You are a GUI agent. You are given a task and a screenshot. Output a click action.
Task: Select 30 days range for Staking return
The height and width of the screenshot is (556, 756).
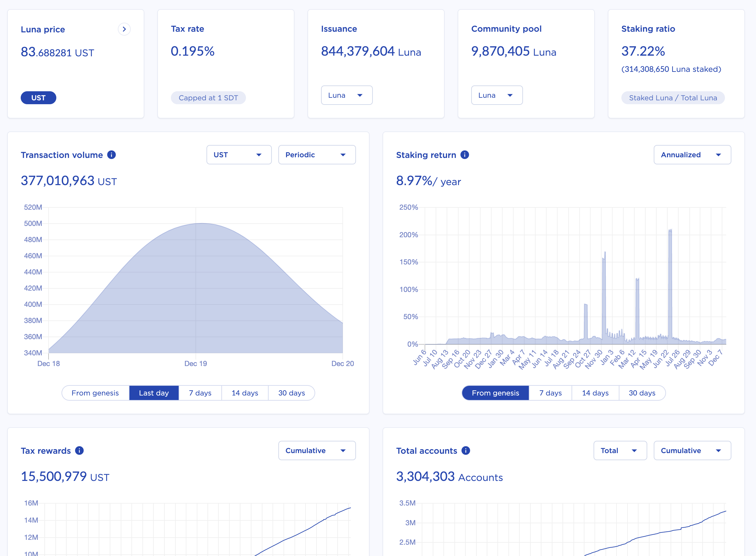[x=642, y=393]
